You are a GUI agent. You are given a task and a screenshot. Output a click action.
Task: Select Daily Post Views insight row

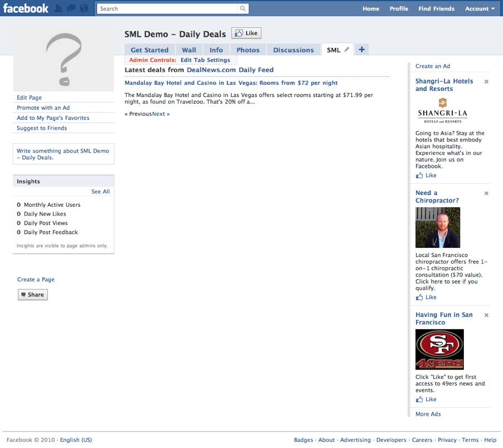tap(42, 223)
